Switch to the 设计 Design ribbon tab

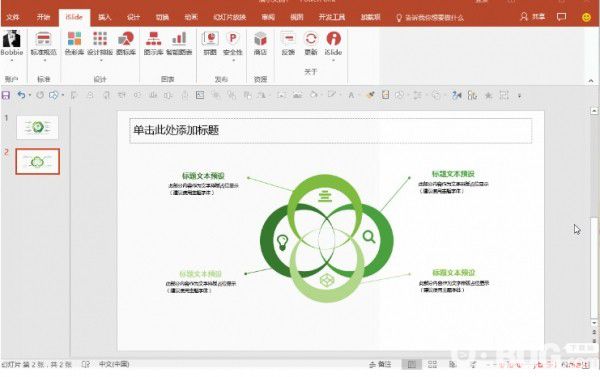tap(133, 17)
